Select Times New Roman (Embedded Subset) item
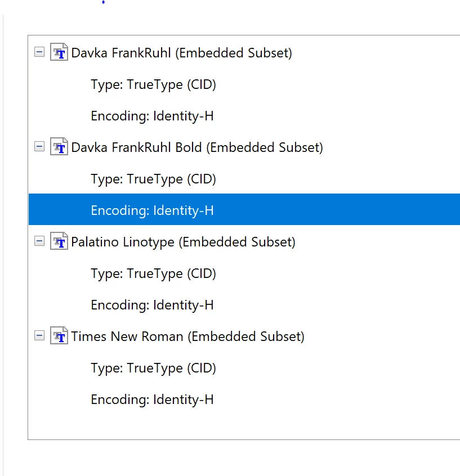The width and height of the screenshot is (460, 476). click(187, 336)
